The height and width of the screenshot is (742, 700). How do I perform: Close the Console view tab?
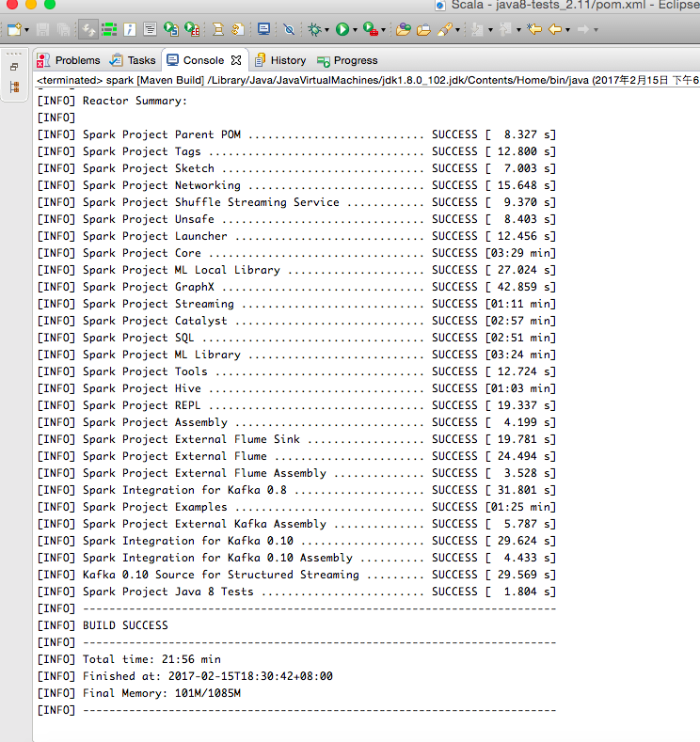[x=236, y=60]
